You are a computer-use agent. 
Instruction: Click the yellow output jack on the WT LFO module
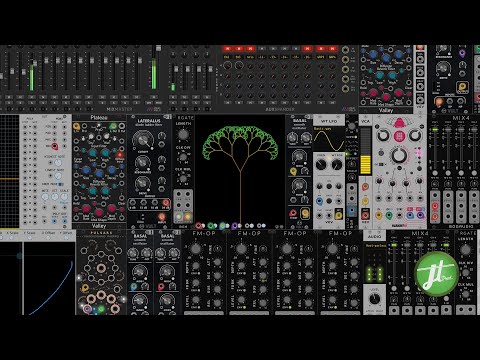tap(339, 215)
